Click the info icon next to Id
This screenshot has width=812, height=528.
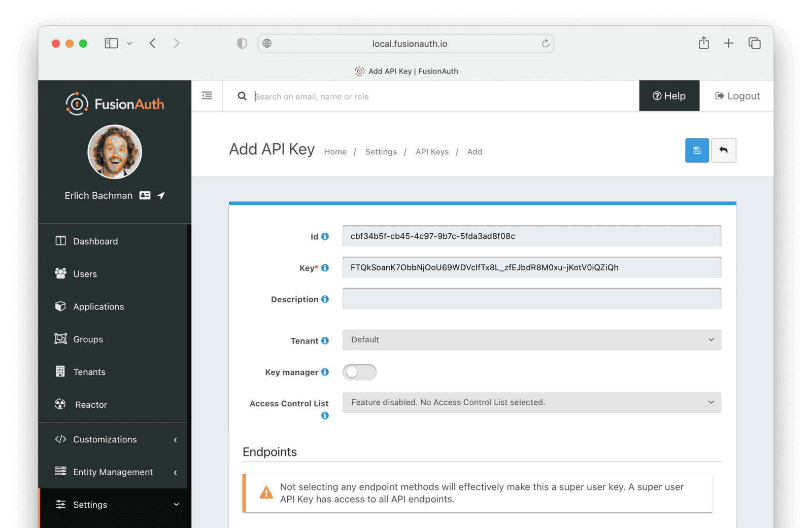(325, 236)
